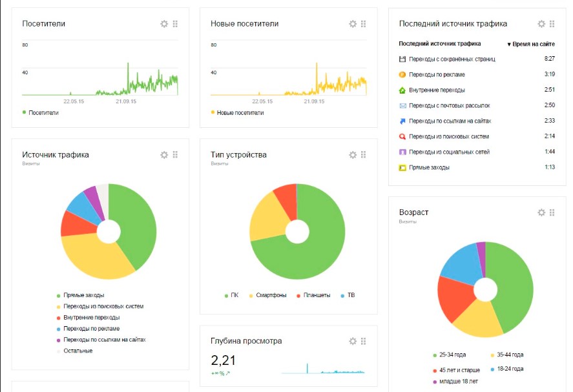Click drag handle of Источник трафика widget
The height and width of the screenshot is (392, 573).
point(176,155)
